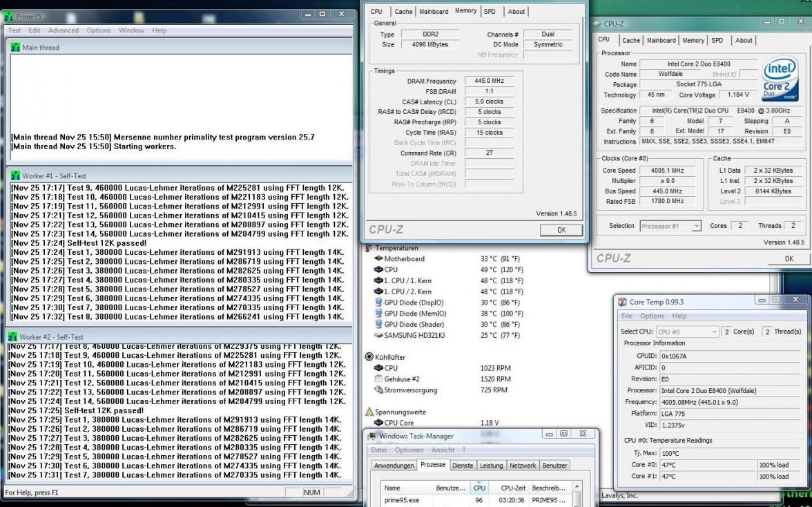
Task: Click the Prime95 title bar icon
Action: tap(8, 17)
